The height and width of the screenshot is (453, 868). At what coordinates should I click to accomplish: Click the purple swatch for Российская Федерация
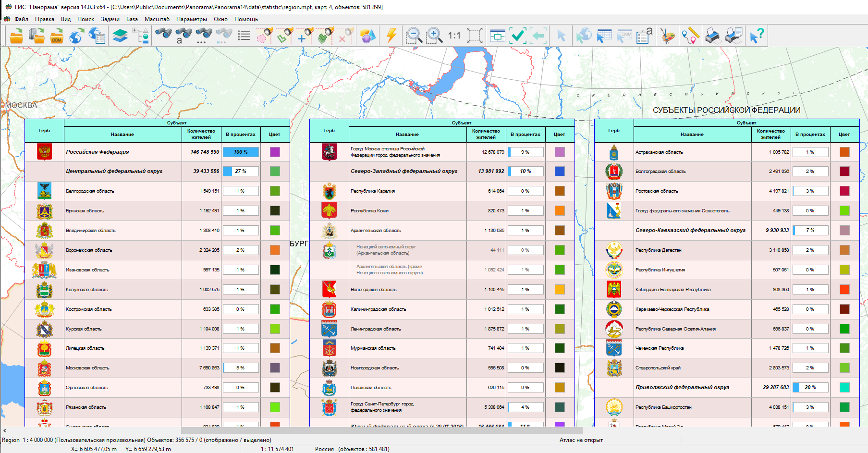pos(275,152)
